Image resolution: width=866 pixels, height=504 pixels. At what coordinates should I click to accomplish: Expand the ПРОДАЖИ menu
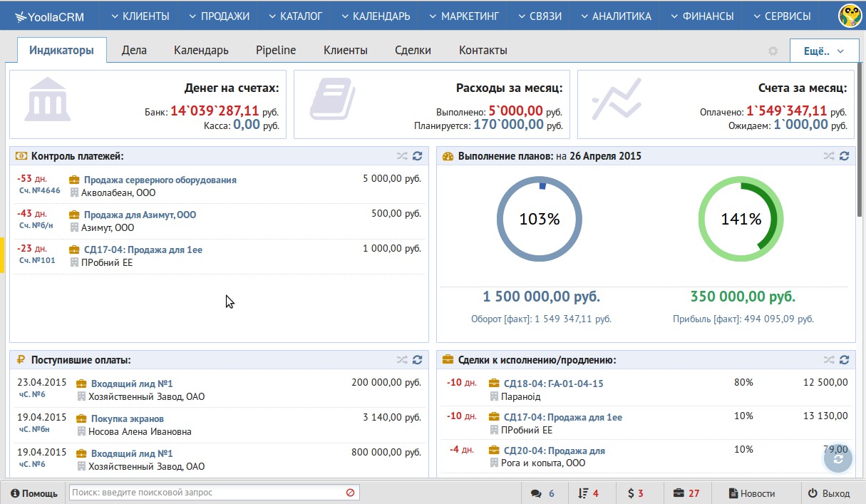click(x=219, y=16)
